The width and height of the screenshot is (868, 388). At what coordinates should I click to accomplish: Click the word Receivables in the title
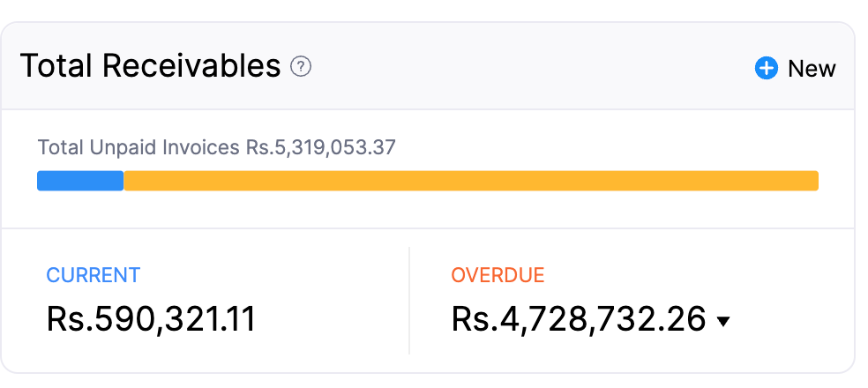[191, 66]
